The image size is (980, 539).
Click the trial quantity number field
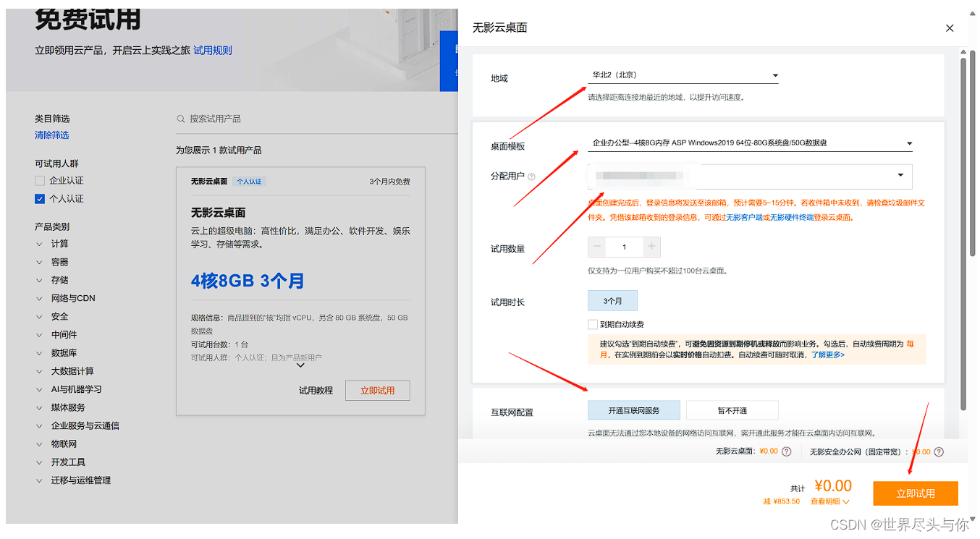point(625,247)
